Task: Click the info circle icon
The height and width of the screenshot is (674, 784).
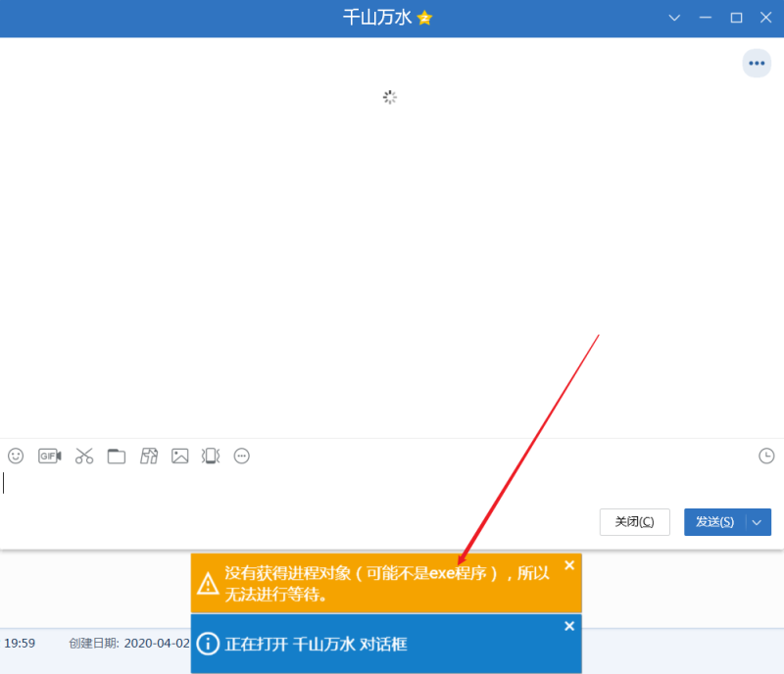Action: (x=208, y=644)
